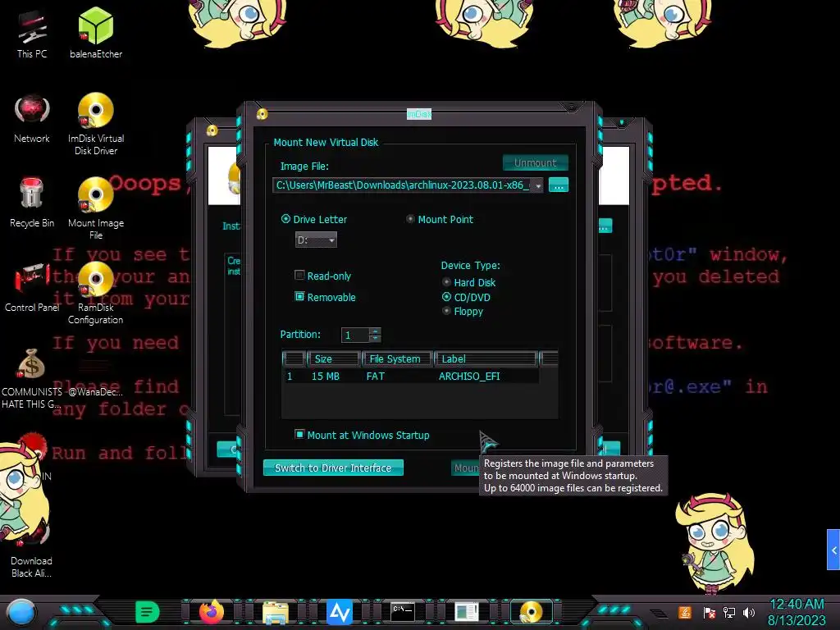840x630 pixels.
Task: Open green notes app in taskbar
Action: coord(148,612)
